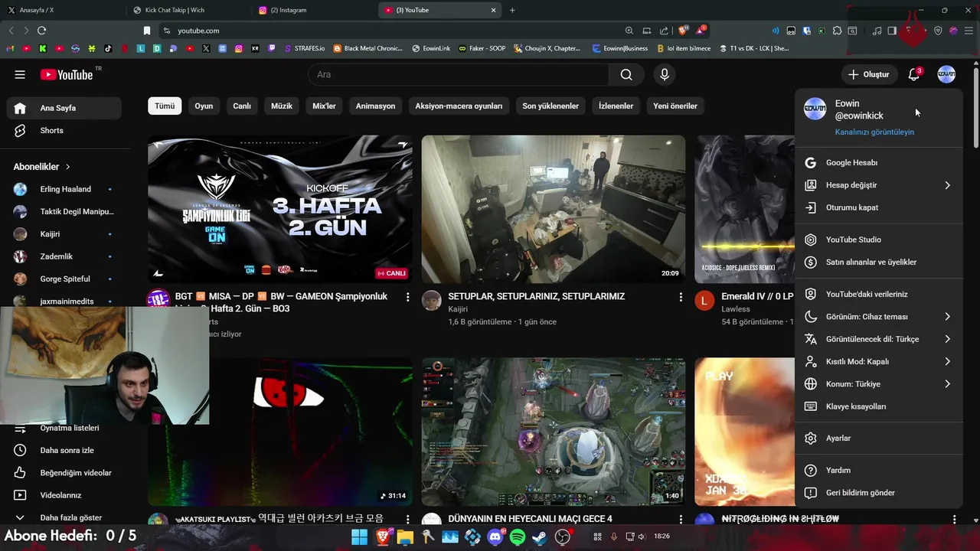This screenshot has width=980, height=551.
Task: Open Google Hesabı from account menu
Action: point(878,162)
